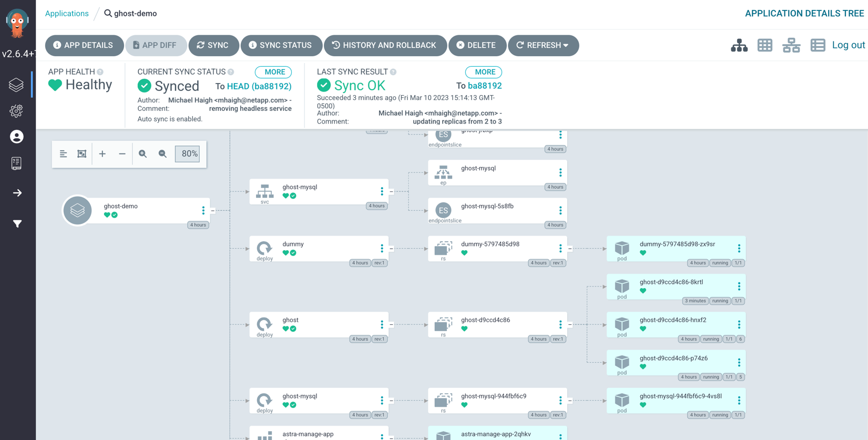This screenshot has height=440, width=868.
Task: Open Settings gear in left sidebar
Action: pyautogui.click(x=17, y=111)
